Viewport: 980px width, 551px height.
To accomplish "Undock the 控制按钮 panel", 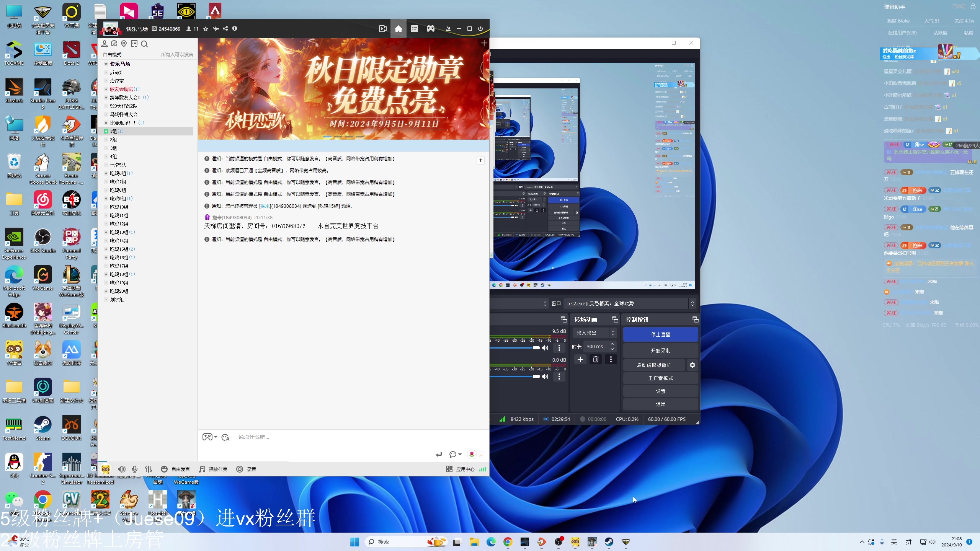I will 695,320.
